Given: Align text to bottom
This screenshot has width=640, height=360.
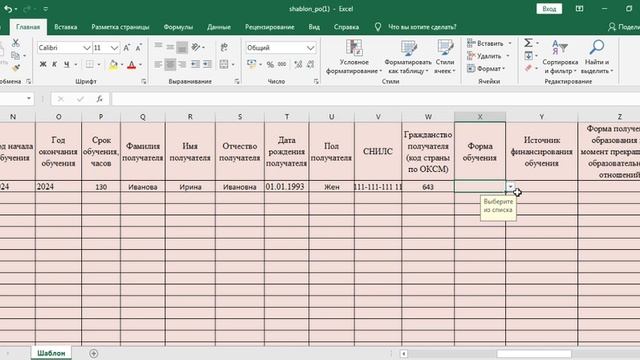Looking at the screenshot, I should coord(182,47).
